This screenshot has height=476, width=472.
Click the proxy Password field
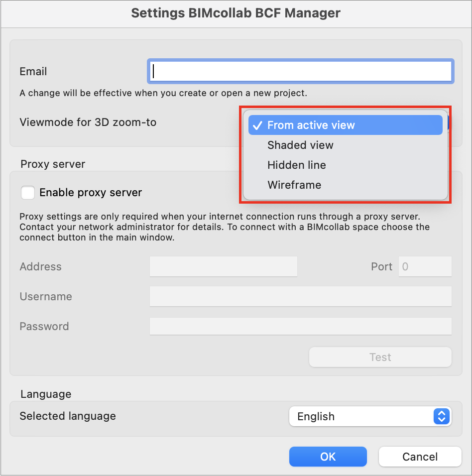point(301,326)
